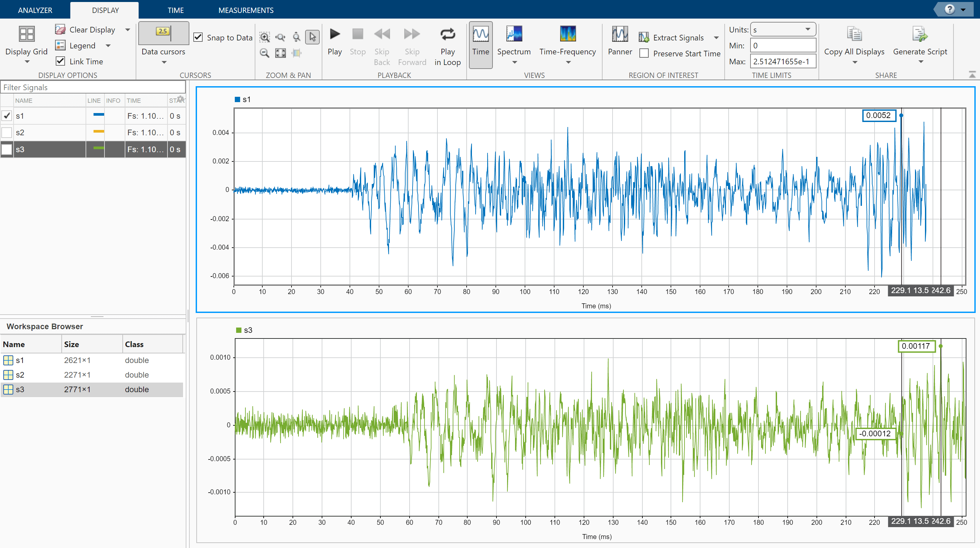Screen dimensions: 980x548
Task: Click the Extract Signals icon
Action: tap(643, 37)
